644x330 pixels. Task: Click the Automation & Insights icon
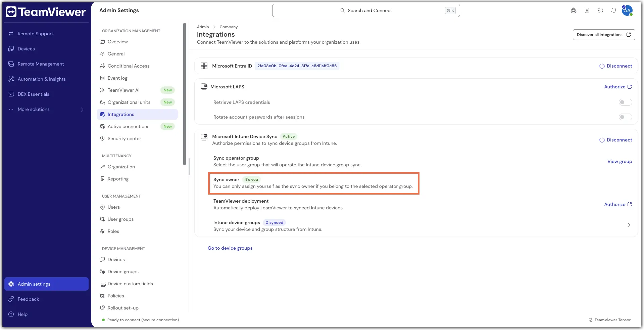(11, 79)
